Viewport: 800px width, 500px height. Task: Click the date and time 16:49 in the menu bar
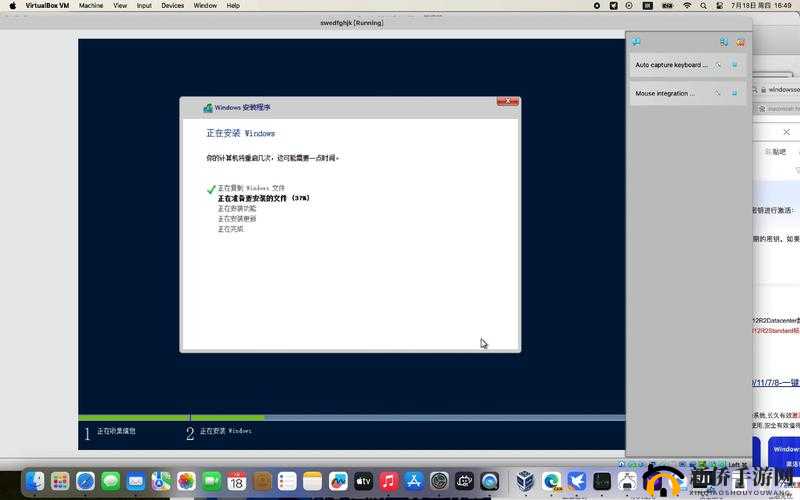761,6
